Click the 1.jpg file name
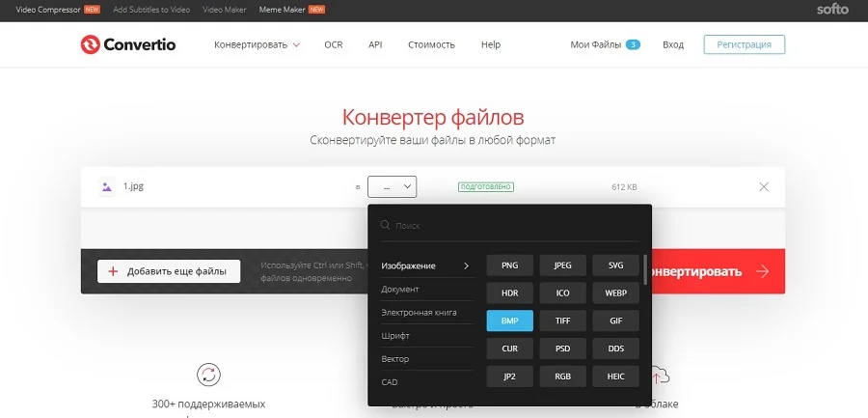This screenshot has height=418, width=868. click(x=133, y=187)
